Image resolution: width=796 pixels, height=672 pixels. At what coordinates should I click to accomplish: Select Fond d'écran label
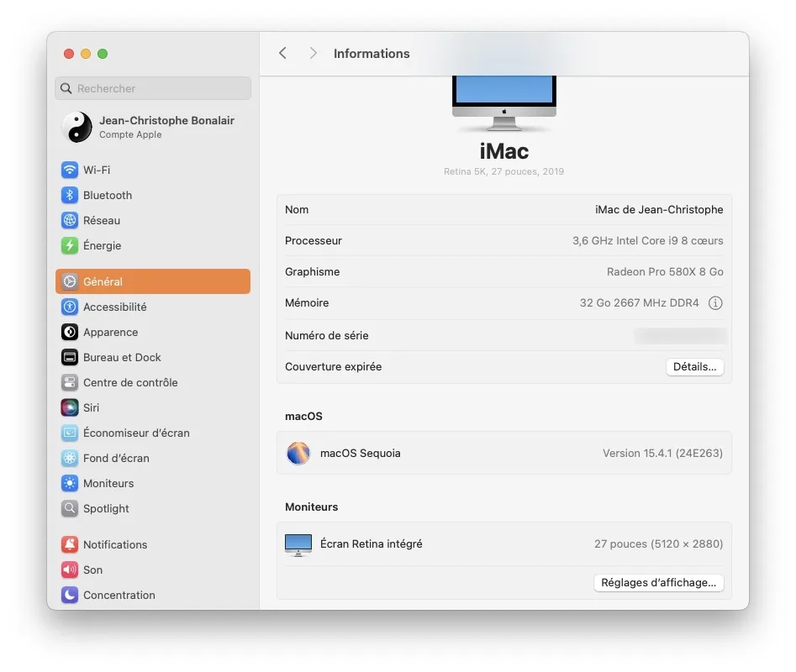tap(116, 459)
